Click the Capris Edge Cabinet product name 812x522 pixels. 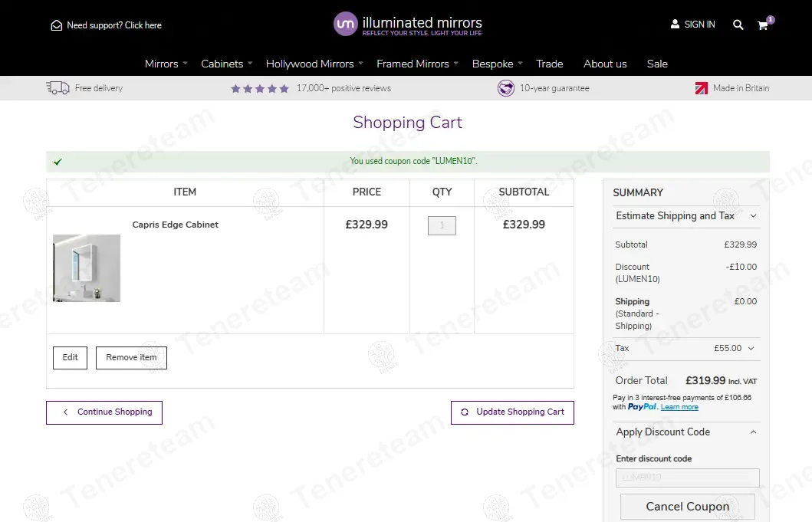coord(175,225)
